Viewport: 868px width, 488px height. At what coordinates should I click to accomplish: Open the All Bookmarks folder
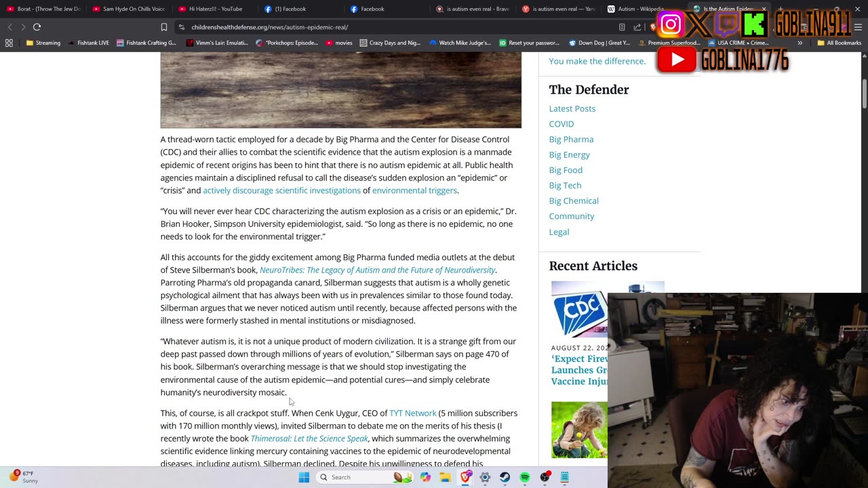(840, 43)
